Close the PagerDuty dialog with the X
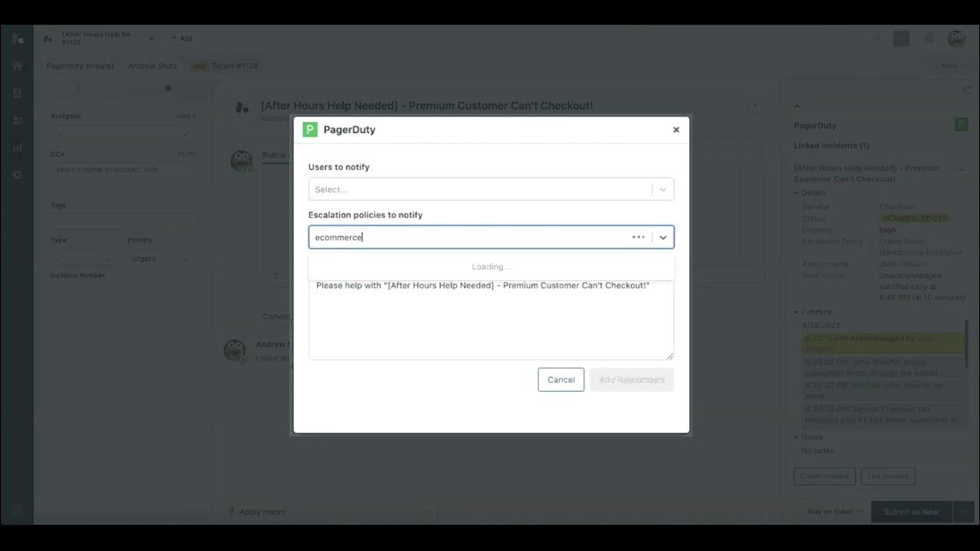The width and height of the screenshot is (980, 551). click(x=676, y=130)
